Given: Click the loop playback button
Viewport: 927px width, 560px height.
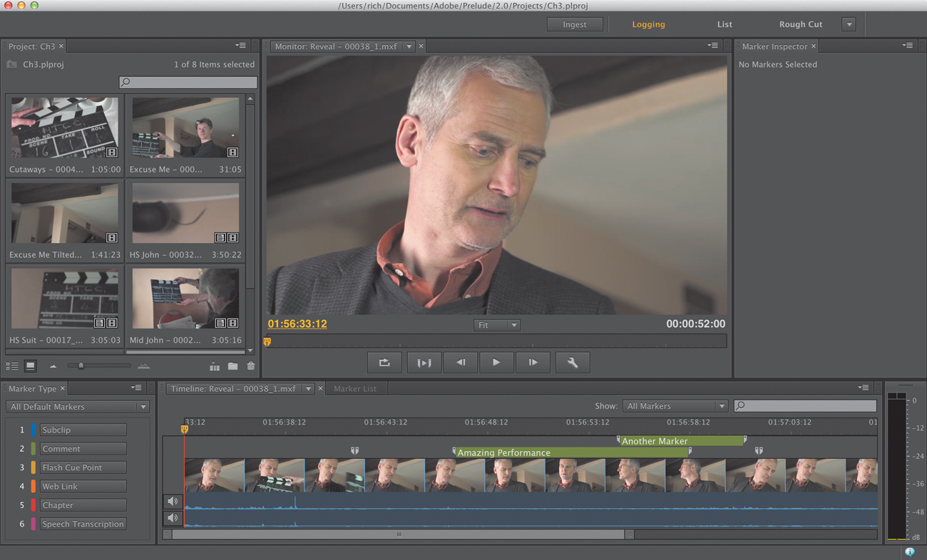Looking at the screenshot, I should click(x=384, y=363).
